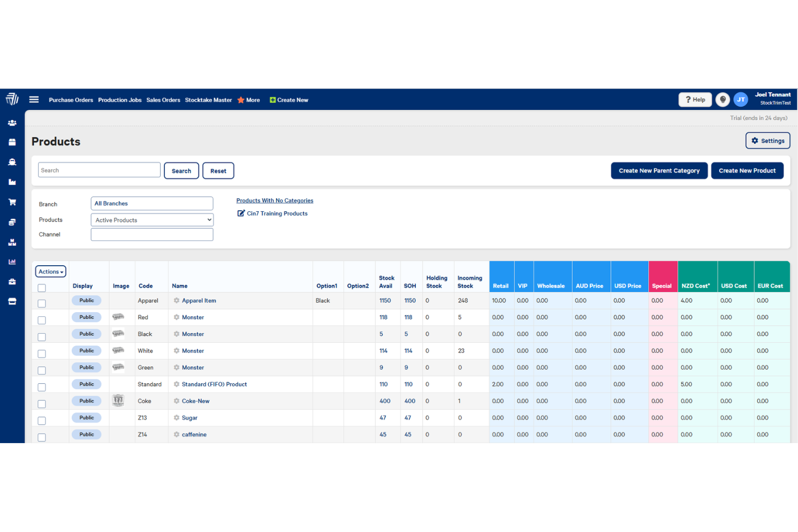
Task: Open the Actions dropdown
Action: click(x=50, y=271)
